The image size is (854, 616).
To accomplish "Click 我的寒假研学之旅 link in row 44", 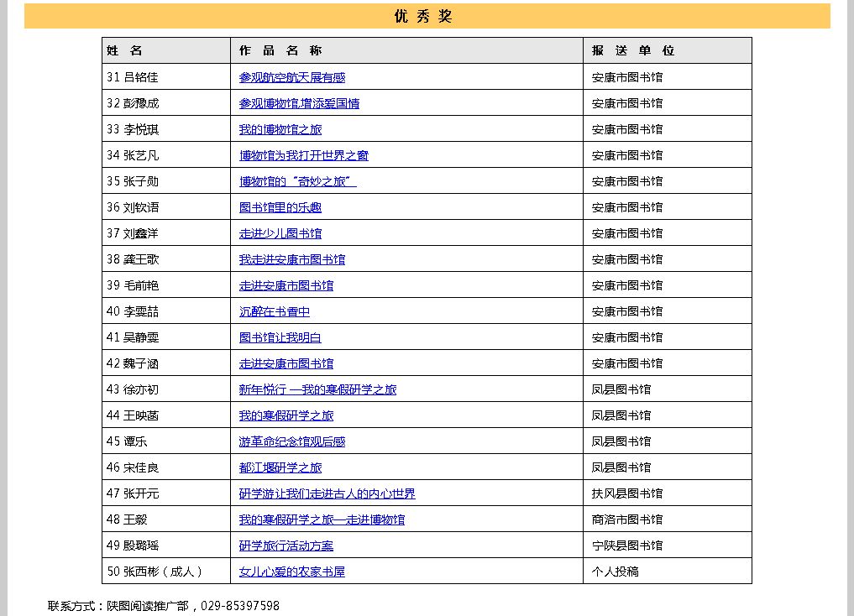I will 286,415.
